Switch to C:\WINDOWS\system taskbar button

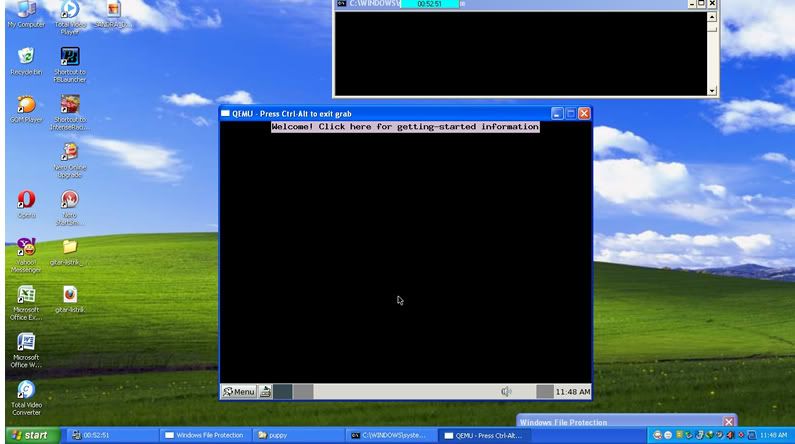392,435
